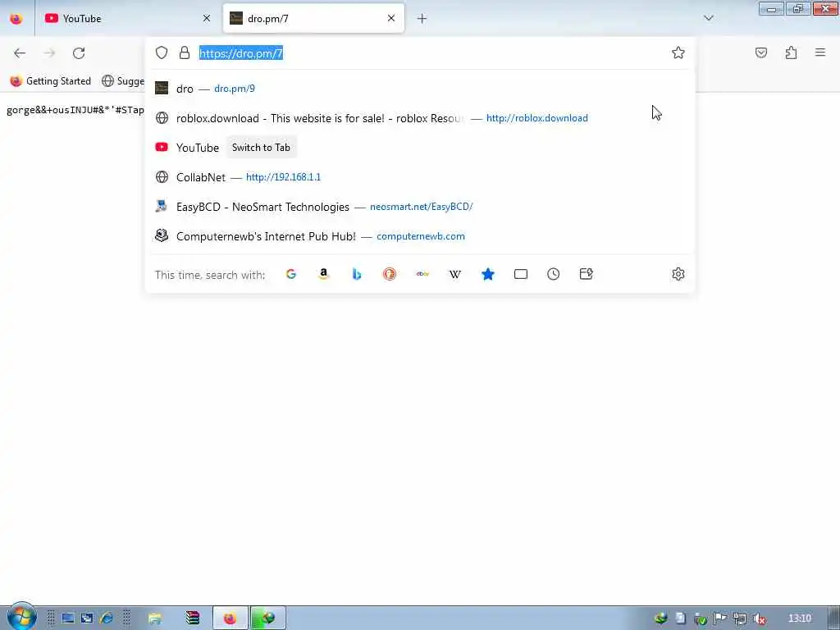Open Computernewb's Internet Pub Hub suggestion
The image size is (840, 630).
(x=421, y=236)
